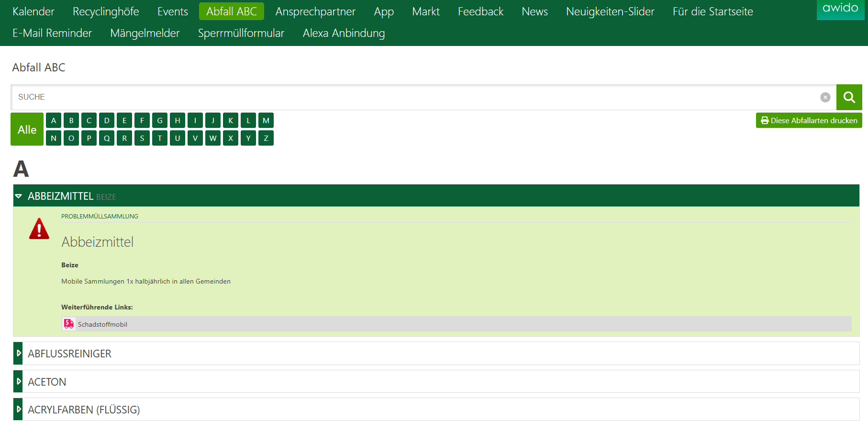The width and height of the screenshot is (868, 423).
Task: Click the pink Schadstoffmobil truck icon
Action: click(69, 324)
